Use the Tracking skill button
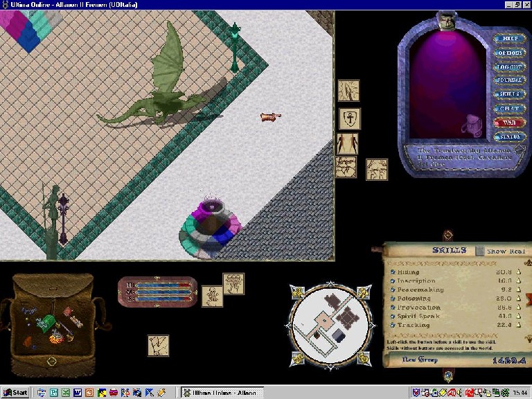Screen dimensions: 532x399 pos(393,325)
